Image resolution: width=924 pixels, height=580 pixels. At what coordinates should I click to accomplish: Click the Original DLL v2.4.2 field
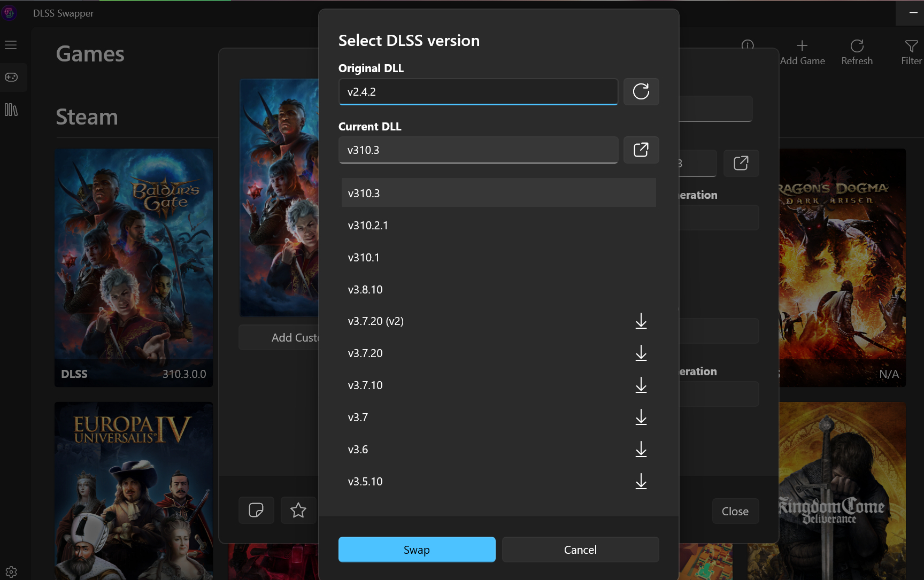[x=478, y=91]
